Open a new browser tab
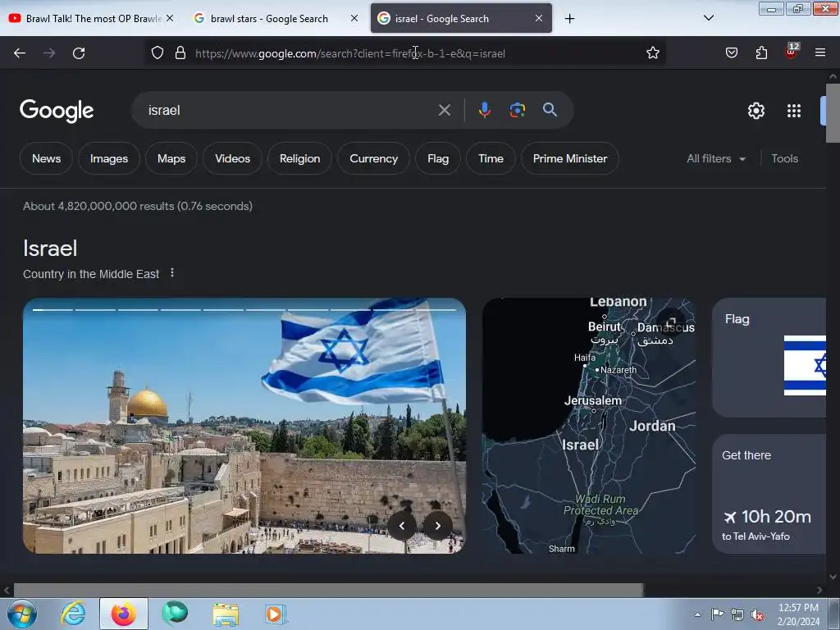The image size is (840, 630). pos(569,19)
